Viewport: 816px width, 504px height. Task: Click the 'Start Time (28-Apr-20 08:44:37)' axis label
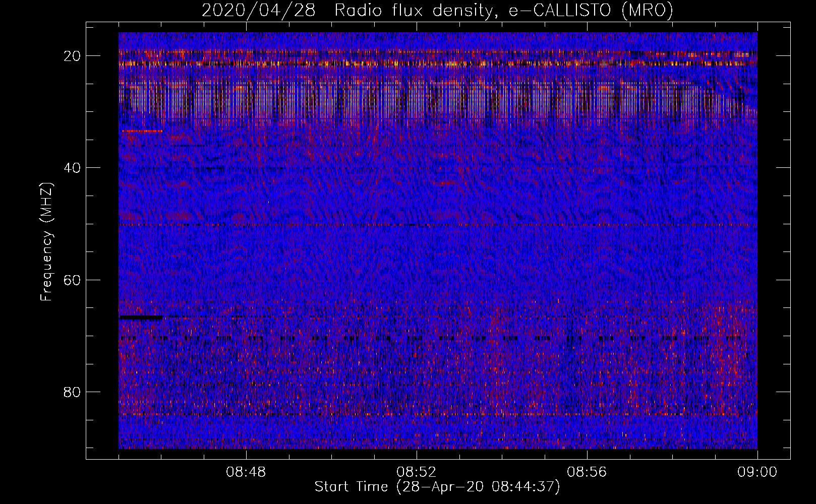437,487
